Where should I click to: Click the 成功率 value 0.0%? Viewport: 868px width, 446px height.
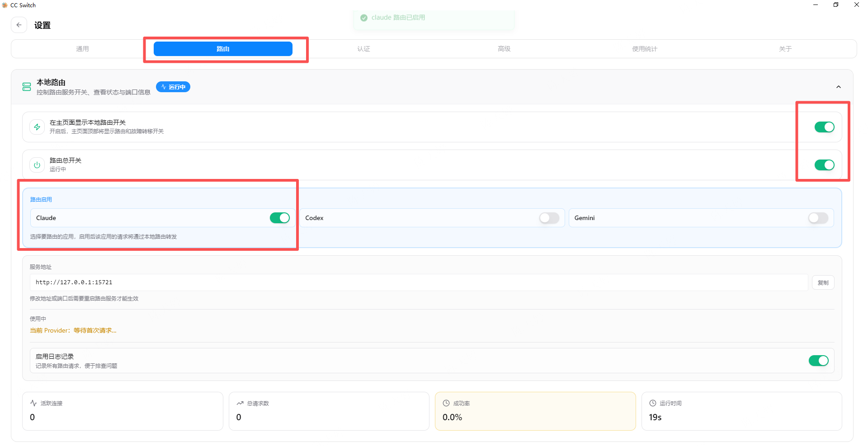coord(452,417)
